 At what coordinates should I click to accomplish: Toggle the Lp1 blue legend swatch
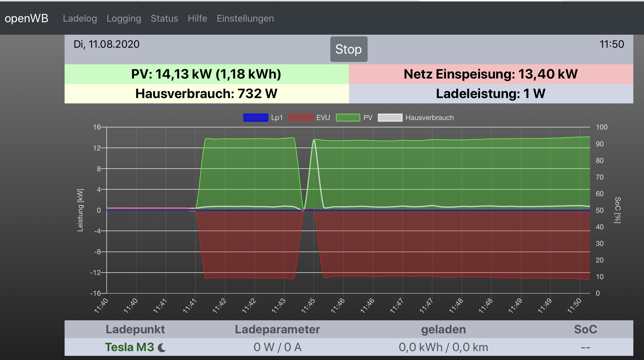click(256, 118)
